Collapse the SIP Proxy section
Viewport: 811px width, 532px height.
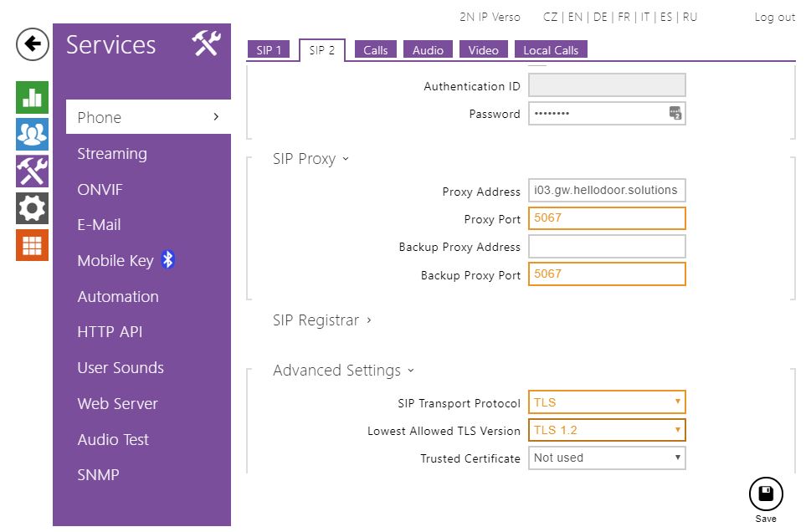[x=311, y=159]
